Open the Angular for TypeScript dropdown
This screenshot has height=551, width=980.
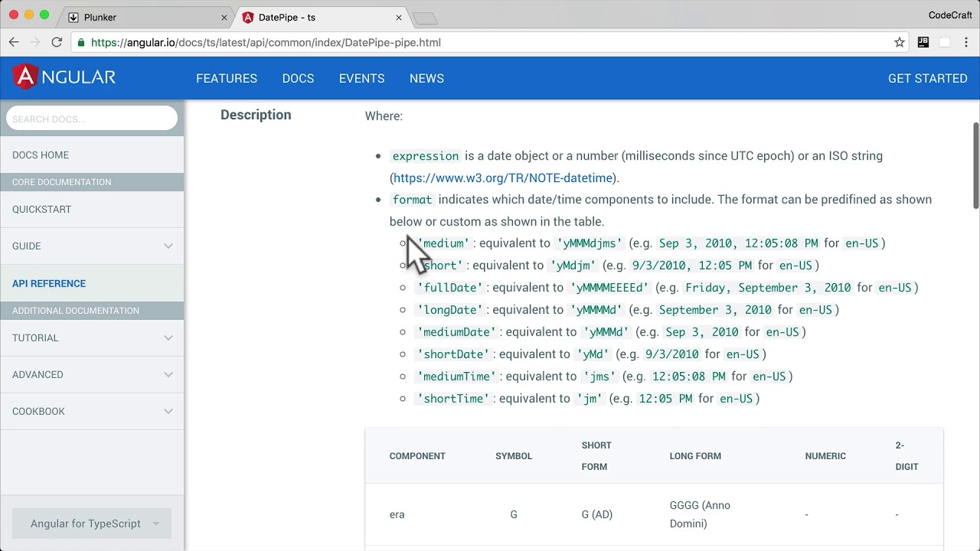(92, 523)
